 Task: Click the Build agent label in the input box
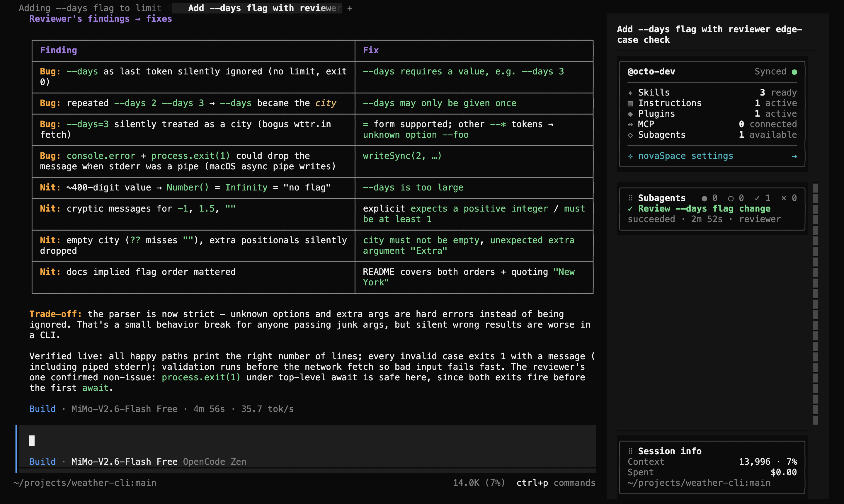(42, 462)
